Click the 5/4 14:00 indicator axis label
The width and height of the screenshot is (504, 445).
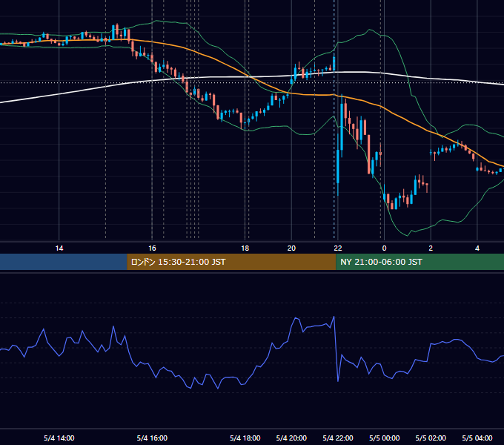(59, 438)
